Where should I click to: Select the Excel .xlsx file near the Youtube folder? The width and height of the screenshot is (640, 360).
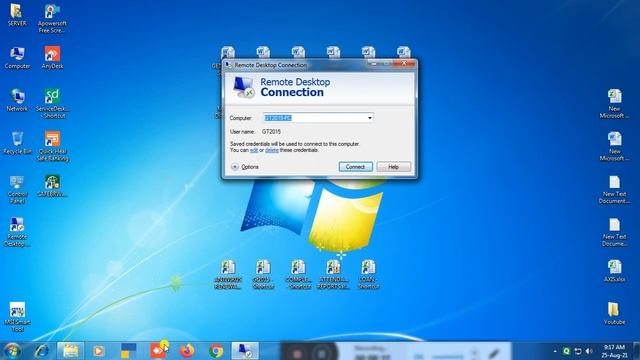(614, 271)
